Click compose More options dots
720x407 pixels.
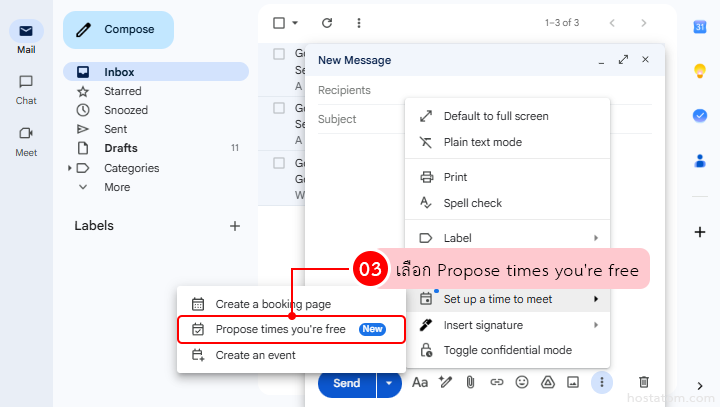pyautogui.click(x=602, y=382)
